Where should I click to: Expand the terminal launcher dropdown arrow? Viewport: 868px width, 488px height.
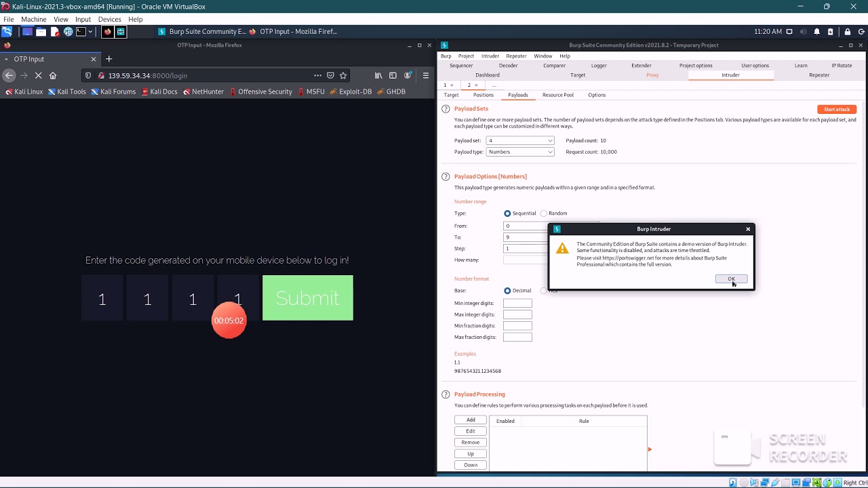coord(90,31)
